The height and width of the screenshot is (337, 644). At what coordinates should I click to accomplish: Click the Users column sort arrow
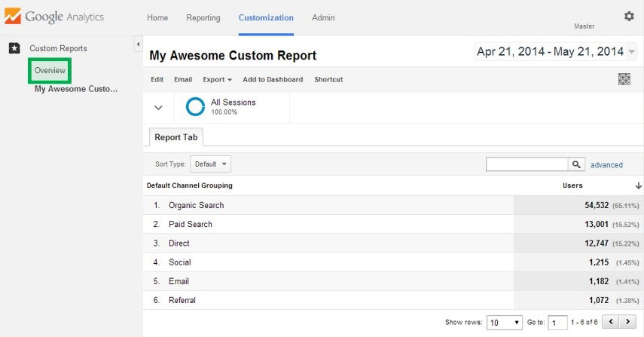pyautogui.click(x=638, y=185)
